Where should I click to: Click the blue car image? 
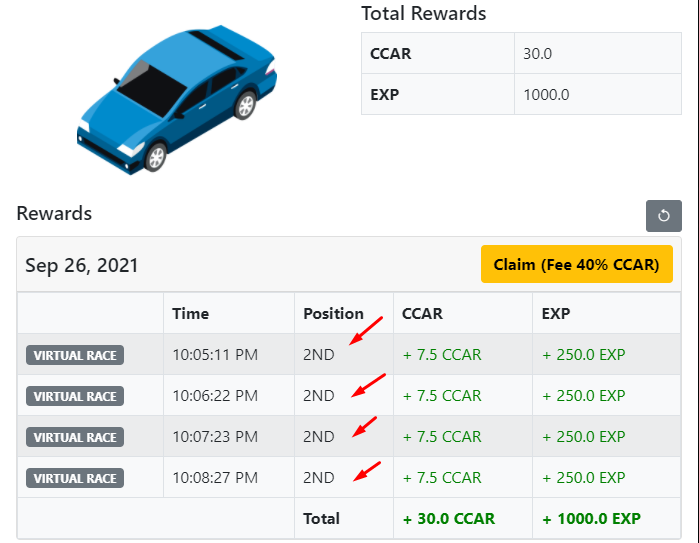coord(177,100)
